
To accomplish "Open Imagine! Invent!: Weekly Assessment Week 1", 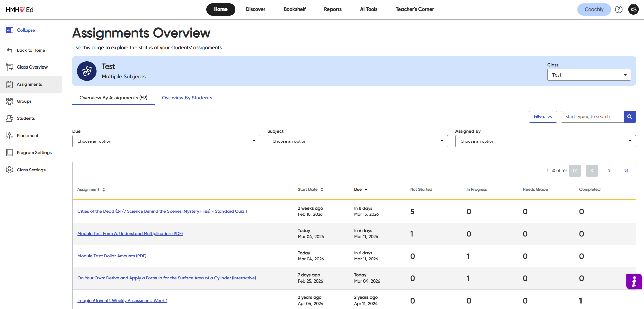I will (x=123, y=301).
